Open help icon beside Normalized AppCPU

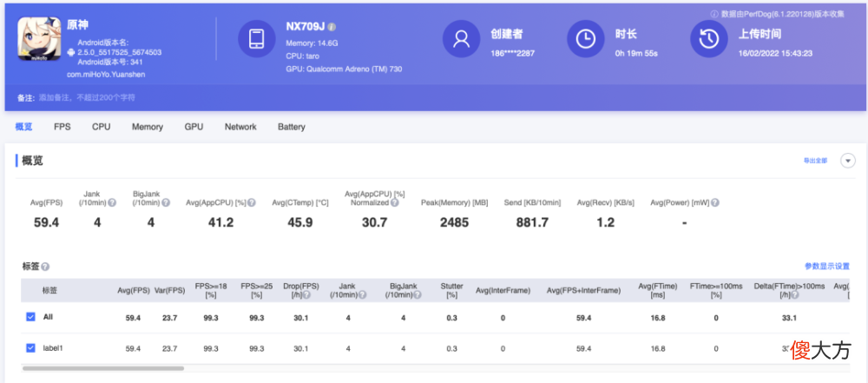click(x=395, y=203)
